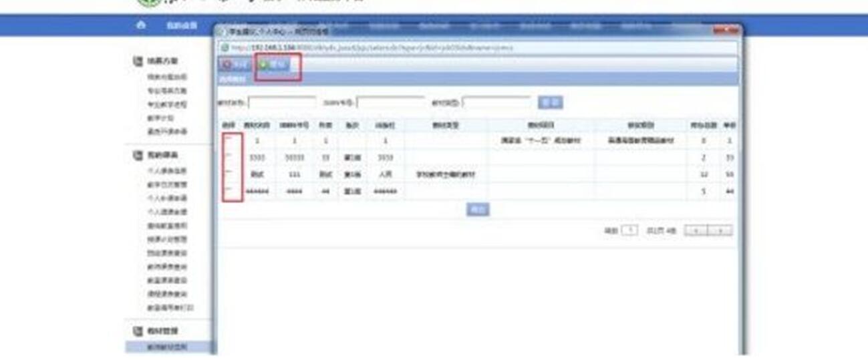
Task: Open the highlighted sidebar item under 教材管理
Action: tap(168, 347)
